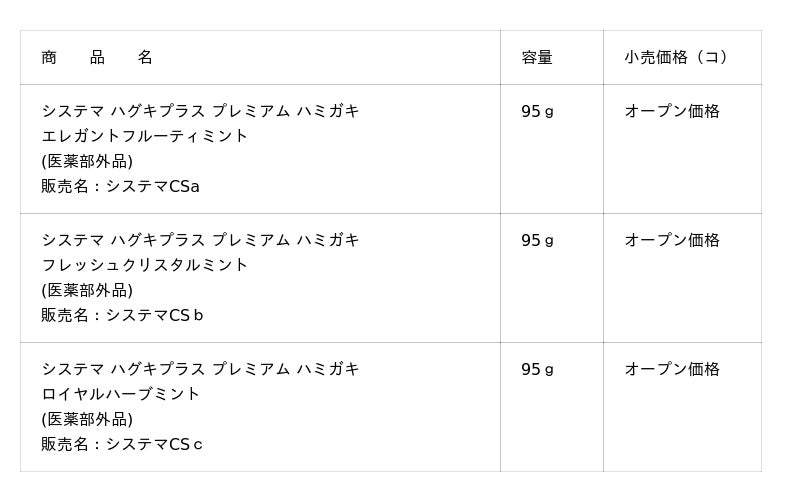
Task: Click オープン価格 in the ロイヤルハーブミント row
Action: coord(672,369)
